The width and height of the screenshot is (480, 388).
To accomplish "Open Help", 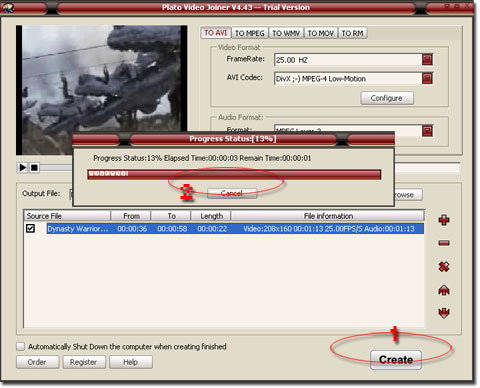I will 131,362.
